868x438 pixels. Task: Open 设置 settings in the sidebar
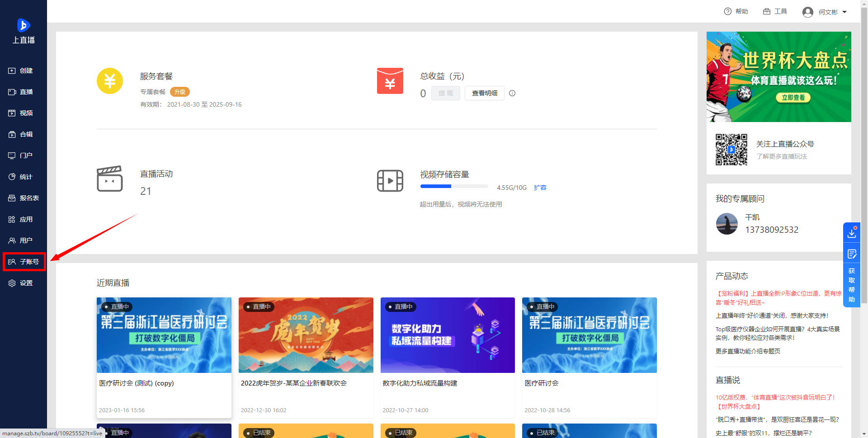(x=21, y=283)
